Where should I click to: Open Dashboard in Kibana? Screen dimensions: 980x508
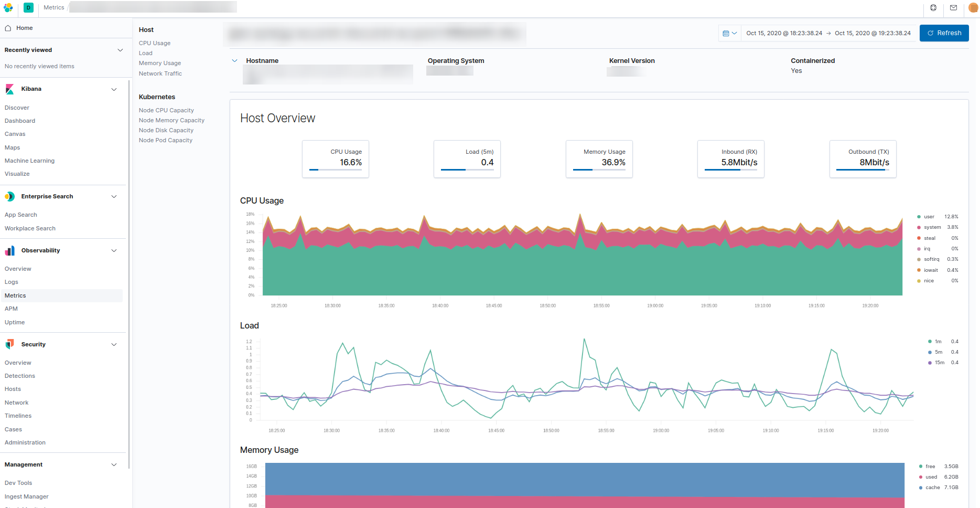20,121
